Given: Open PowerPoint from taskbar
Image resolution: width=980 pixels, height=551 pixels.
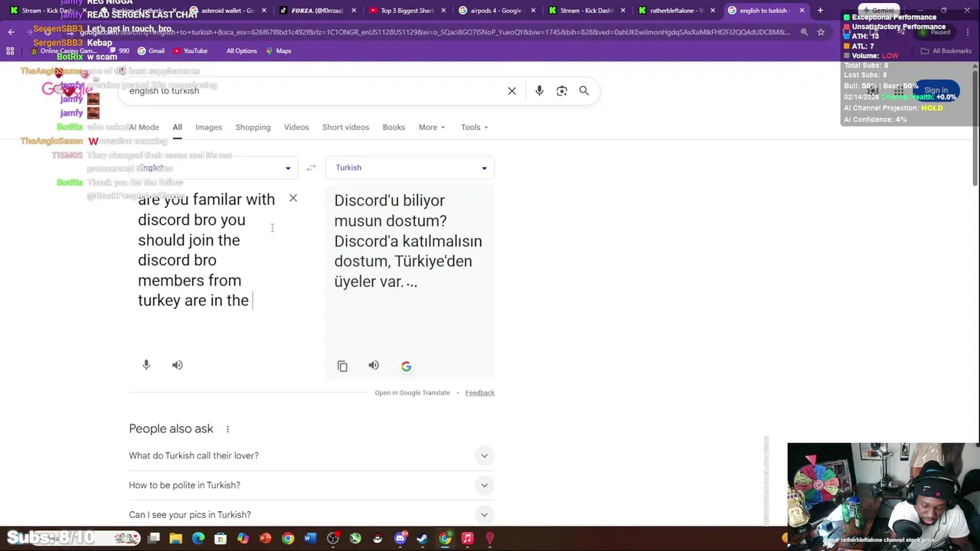Looking at the screenshot, I should (x=265, y=539).
